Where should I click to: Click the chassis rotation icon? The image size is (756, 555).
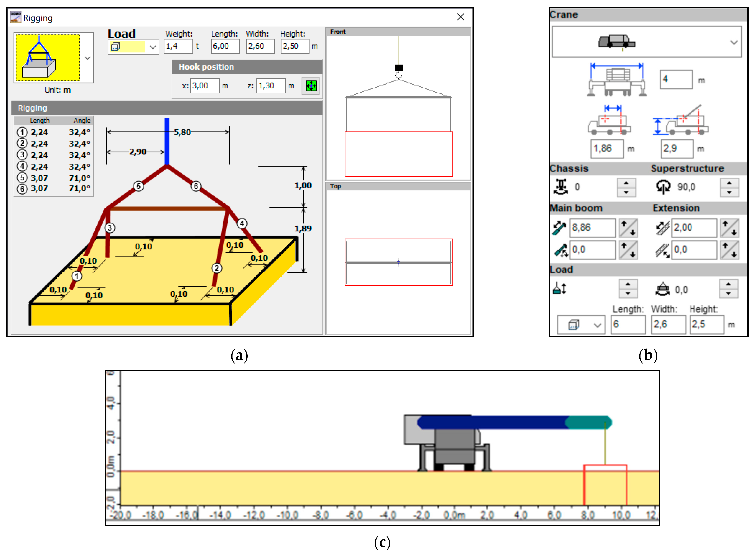(x=561, y=187)
